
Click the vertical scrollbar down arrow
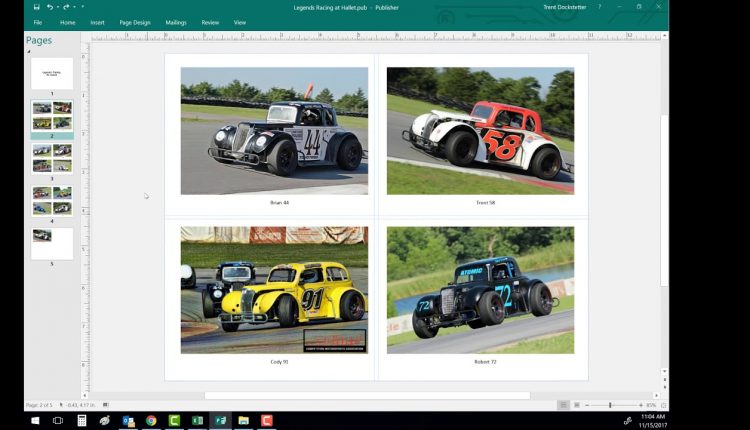coord(664,371)
